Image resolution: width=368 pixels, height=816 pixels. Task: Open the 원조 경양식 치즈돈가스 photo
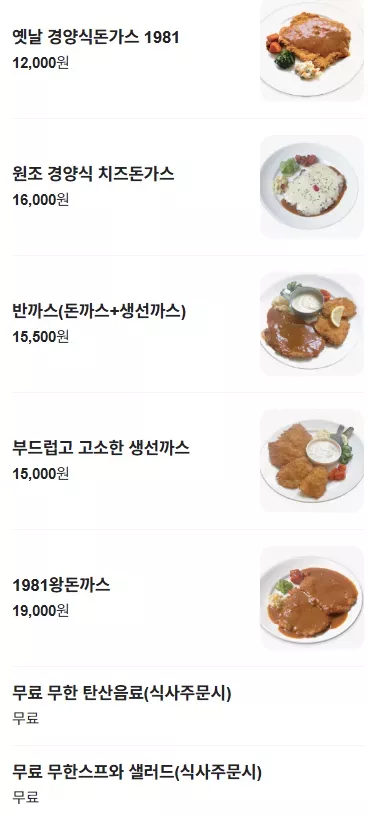pos(312,187)
